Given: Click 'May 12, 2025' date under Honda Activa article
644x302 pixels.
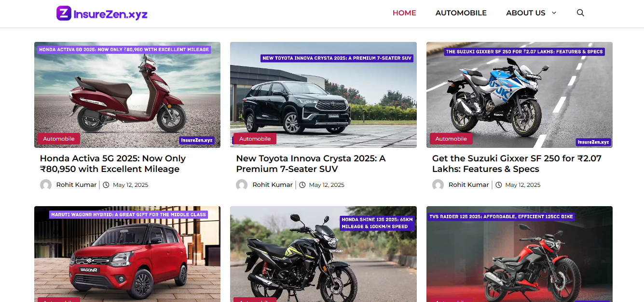Looking at the screenshot, I should click(x=130, y=185).
